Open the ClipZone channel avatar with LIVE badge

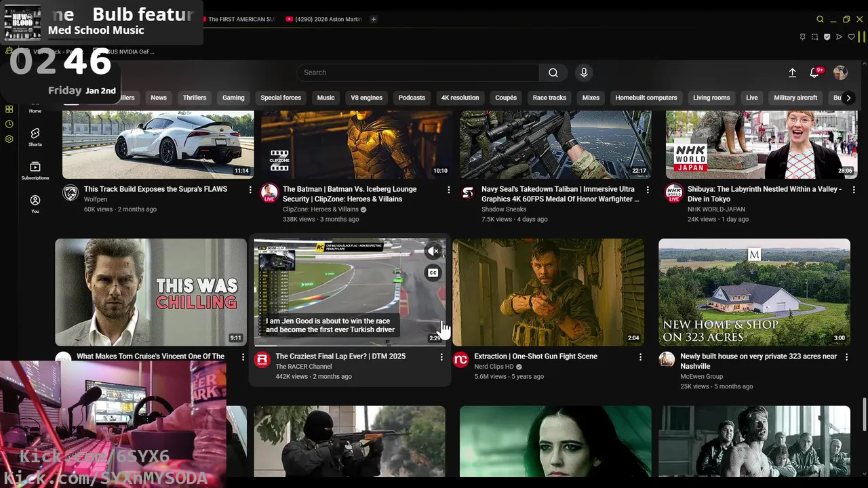(x=269, y=192)
